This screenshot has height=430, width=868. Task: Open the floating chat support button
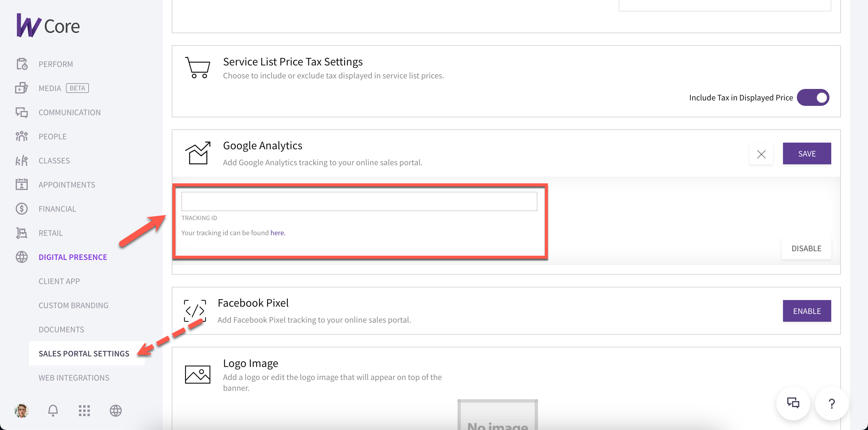click(793, 403)
